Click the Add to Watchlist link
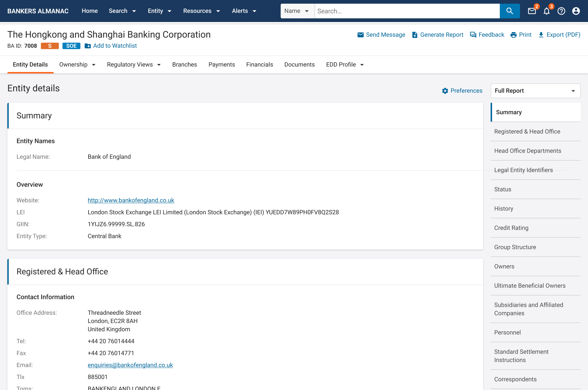This screenshot has width=588, height=390. click(115, 46)
